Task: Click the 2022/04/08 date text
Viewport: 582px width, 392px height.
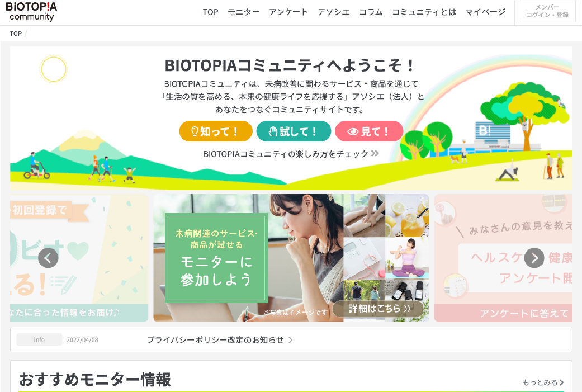Action: click(x=82, y=340)
